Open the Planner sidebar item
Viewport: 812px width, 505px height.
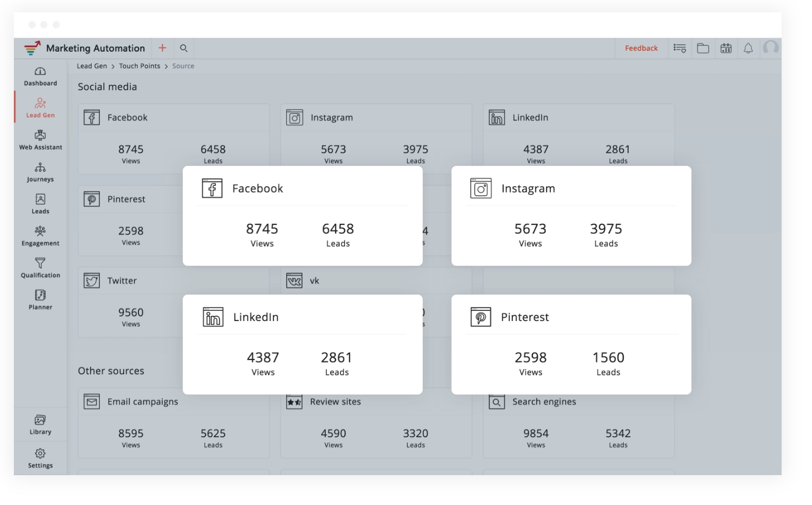click(40, 300)
